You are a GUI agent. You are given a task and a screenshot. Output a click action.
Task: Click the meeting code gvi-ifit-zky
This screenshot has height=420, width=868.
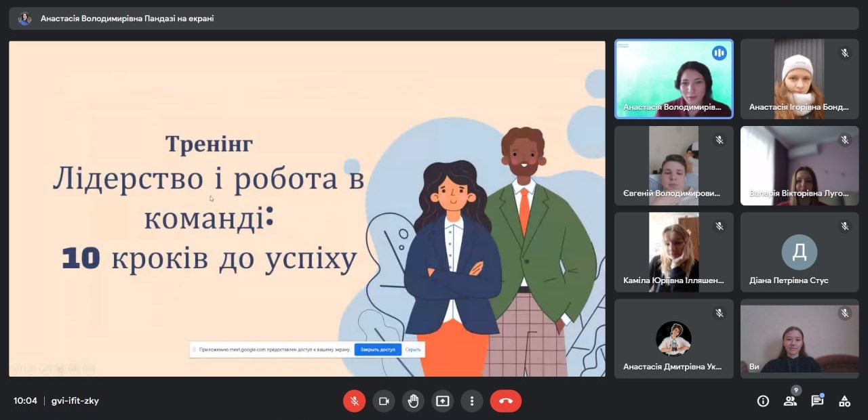tap(75, 400)
